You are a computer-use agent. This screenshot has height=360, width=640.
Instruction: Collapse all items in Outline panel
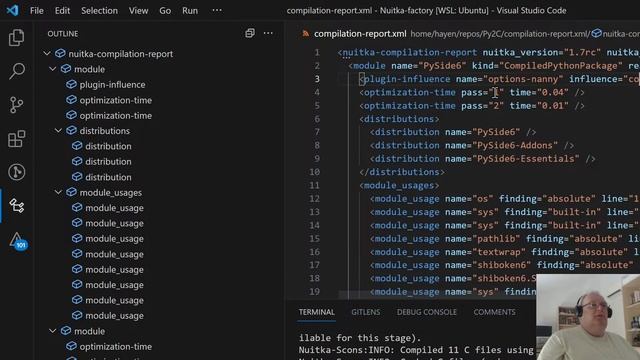coord(250,33)
